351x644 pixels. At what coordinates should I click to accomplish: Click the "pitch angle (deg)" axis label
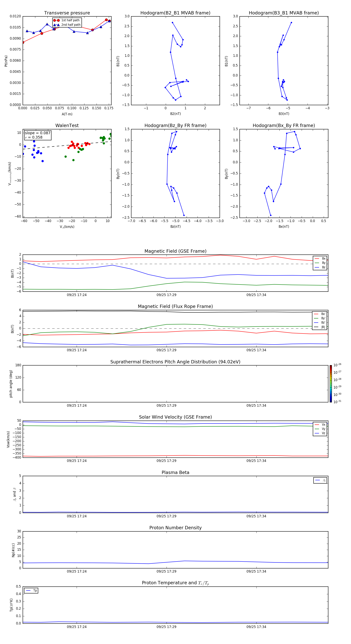click(11, 384)
